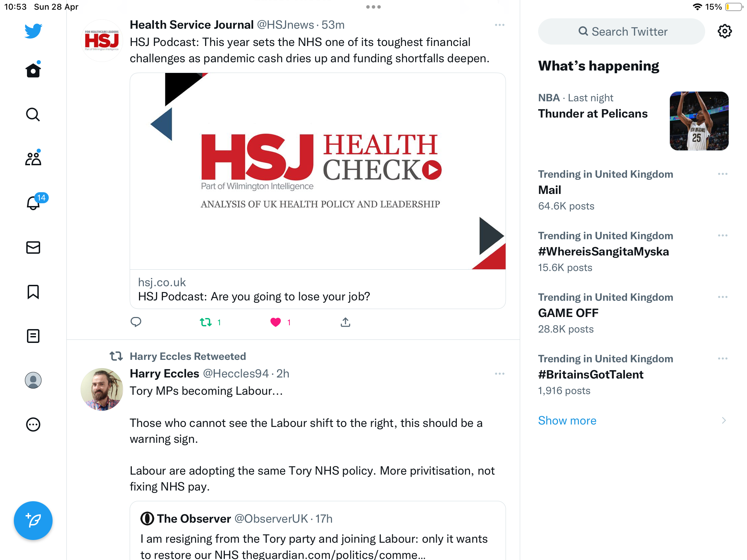
Task: Open the More circle menu in sidebar
Action: pyautogui.click(x=33, y=424)
